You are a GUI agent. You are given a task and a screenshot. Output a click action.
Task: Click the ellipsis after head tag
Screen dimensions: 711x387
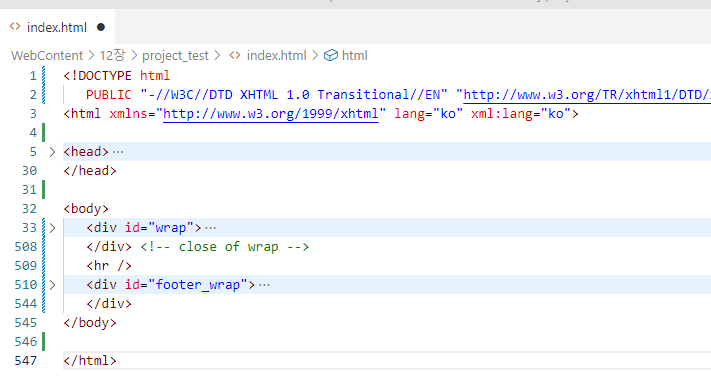click(x=118, y=152)
